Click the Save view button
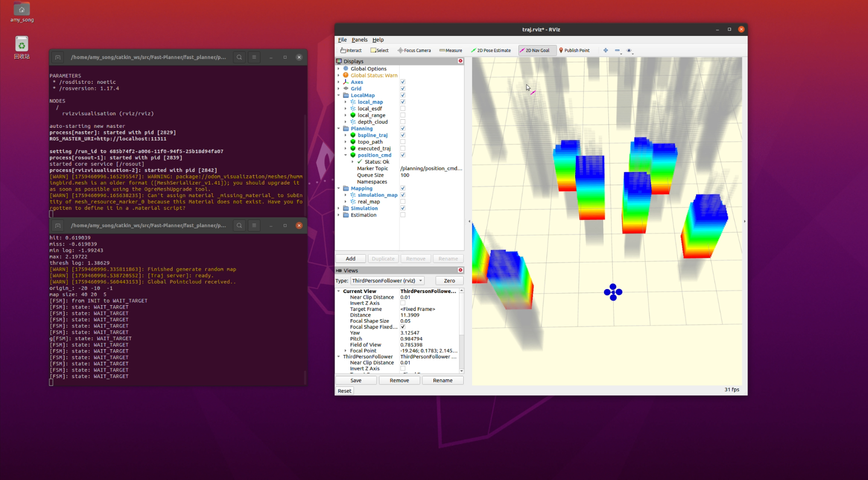868x480 pixels. point(356,381)
